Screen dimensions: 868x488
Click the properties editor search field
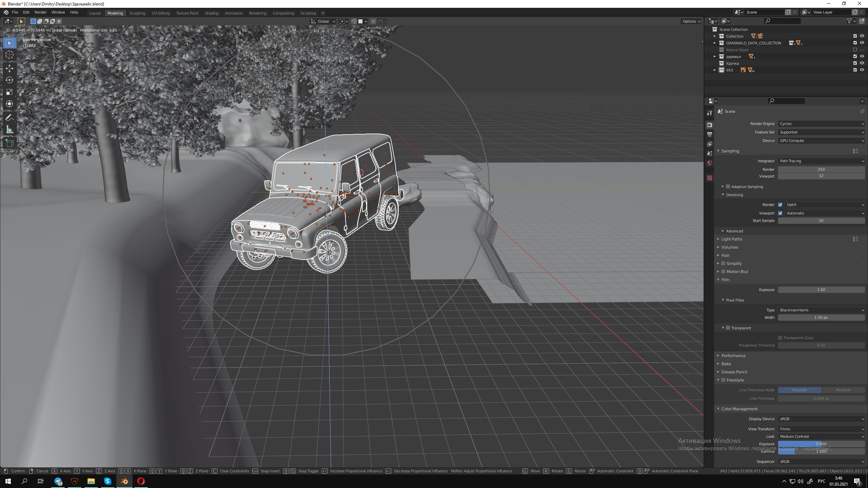point(787,101)
